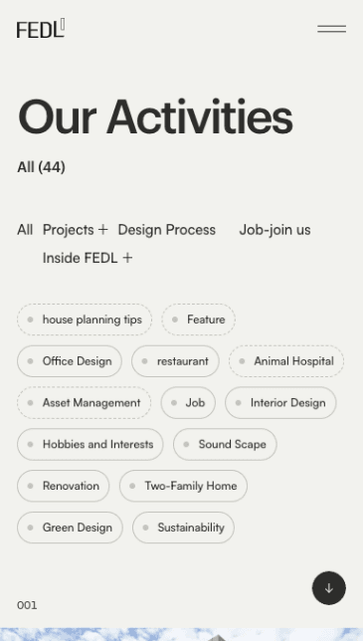
Task: Filter by Hobbies and Interests tag
Action: point(91,444)
